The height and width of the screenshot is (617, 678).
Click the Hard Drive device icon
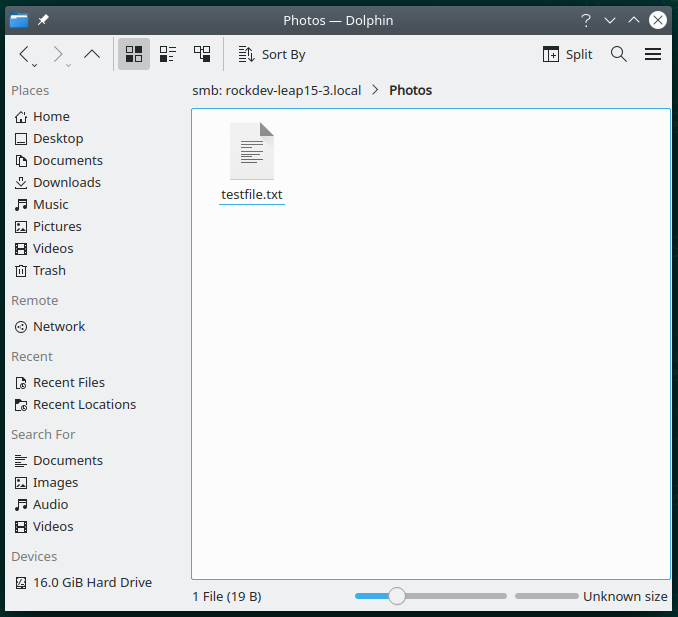click(21, 583)
